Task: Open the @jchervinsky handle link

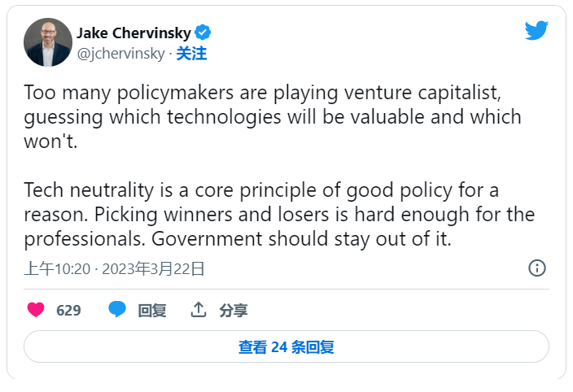Action: [x=120, y=54]
